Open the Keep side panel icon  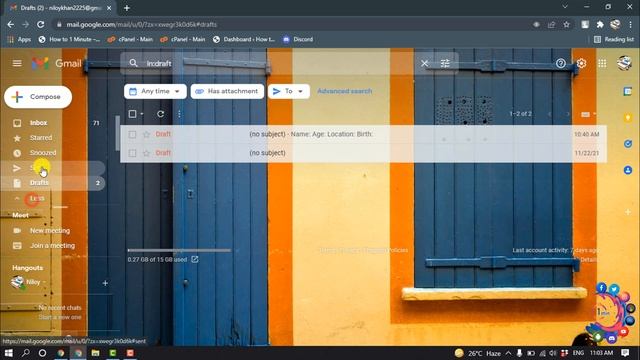[628, 118]
